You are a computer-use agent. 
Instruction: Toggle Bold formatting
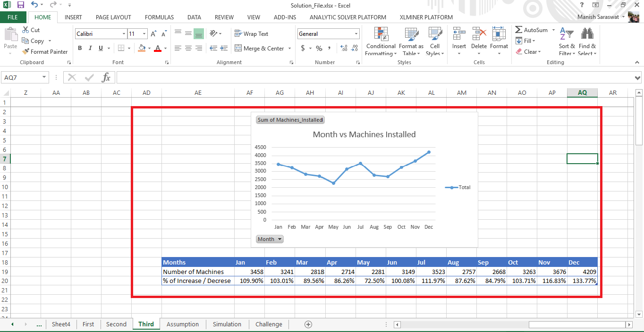click(80, 48)
